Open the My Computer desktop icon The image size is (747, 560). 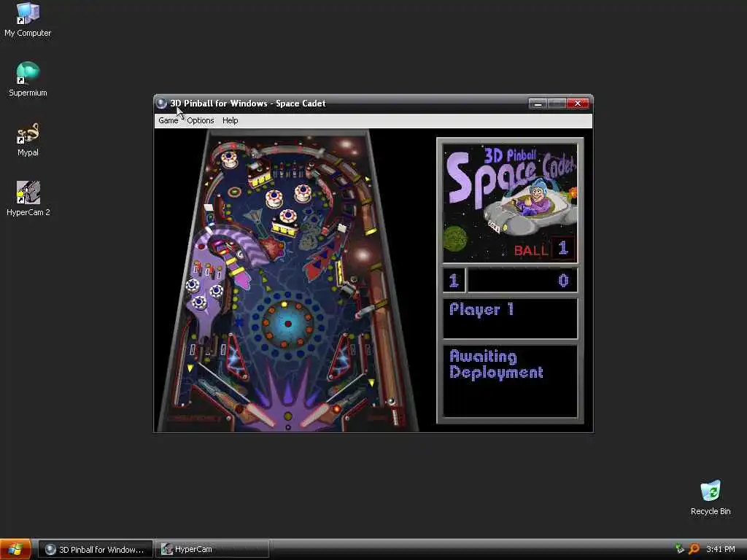[28, 20]
